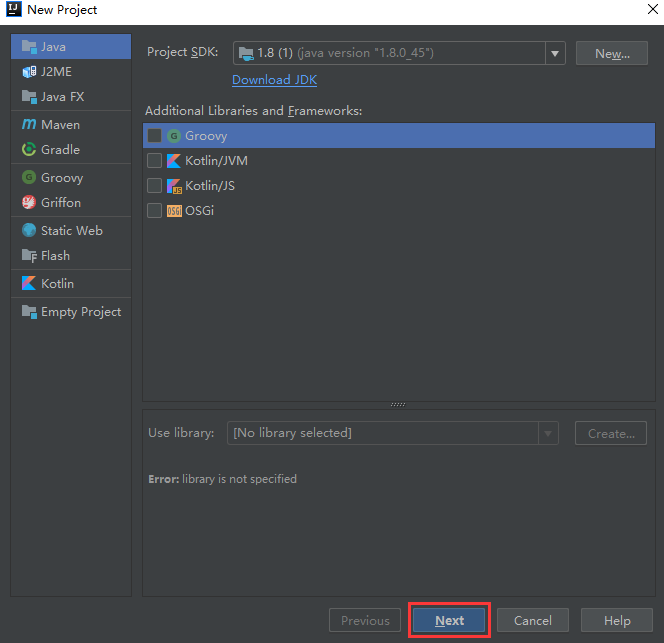This screenshot has height=643, width=664.
Task: Click the Project SDK 1.8 combo field
Action: 399,53
